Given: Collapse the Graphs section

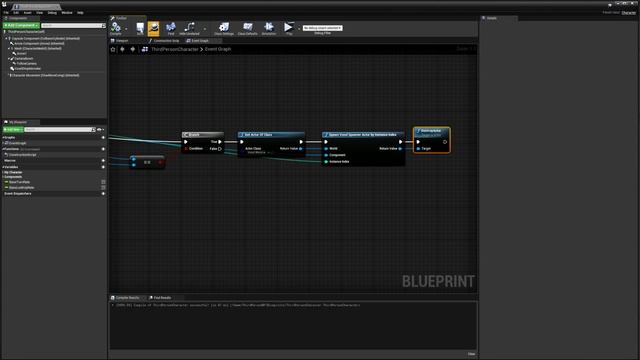Looking at the screenshot, I should (x=3, y=138).
